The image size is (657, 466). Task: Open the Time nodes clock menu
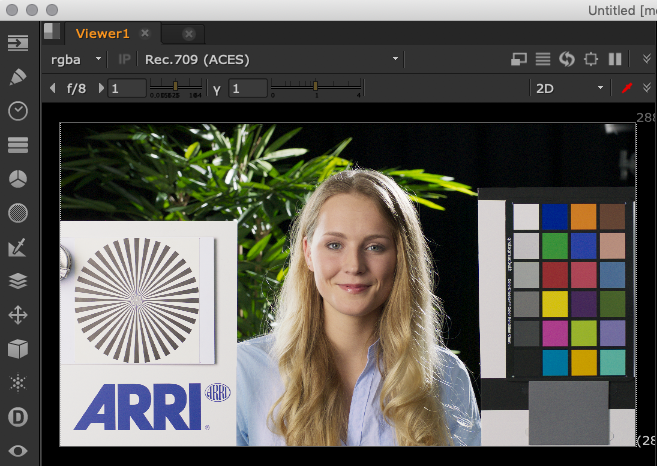pyautogui.click(x=18, y=111)
